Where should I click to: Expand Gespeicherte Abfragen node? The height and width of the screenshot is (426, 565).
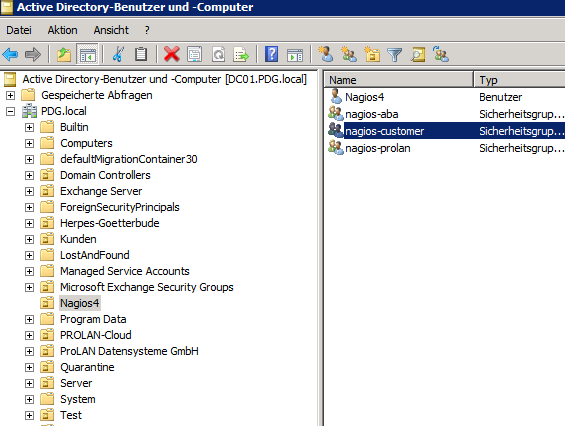tap(10, 96)
